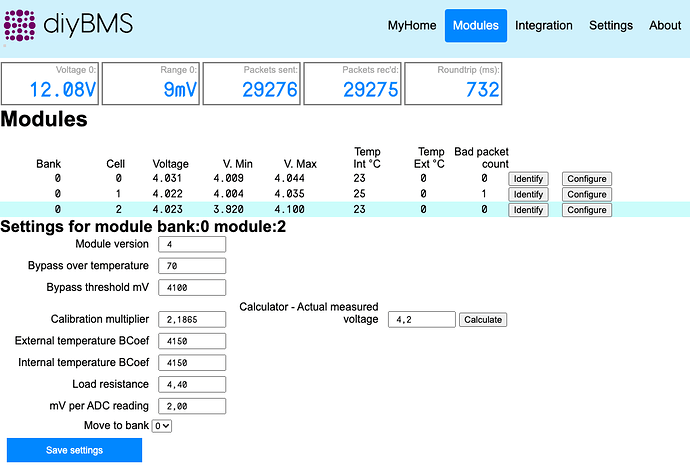The width and height of the screenshot is (690, 465).
Task: Click Save settings button
Action: point(74,450)
